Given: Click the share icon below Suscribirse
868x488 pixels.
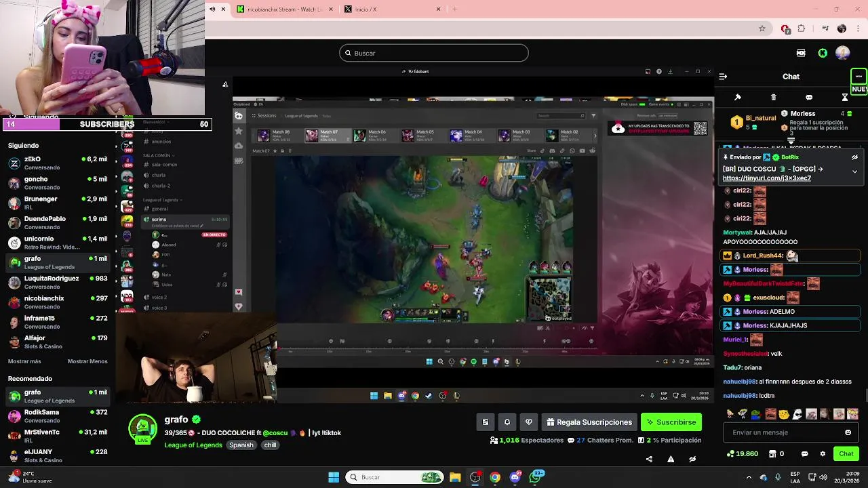Looking at the screenshot, I should point(649,459).
